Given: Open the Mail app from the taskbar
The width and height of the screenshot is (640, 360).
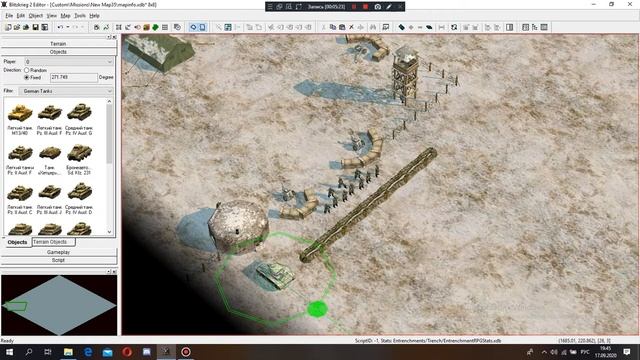Looking at the screenshot, I should [107, 352].
